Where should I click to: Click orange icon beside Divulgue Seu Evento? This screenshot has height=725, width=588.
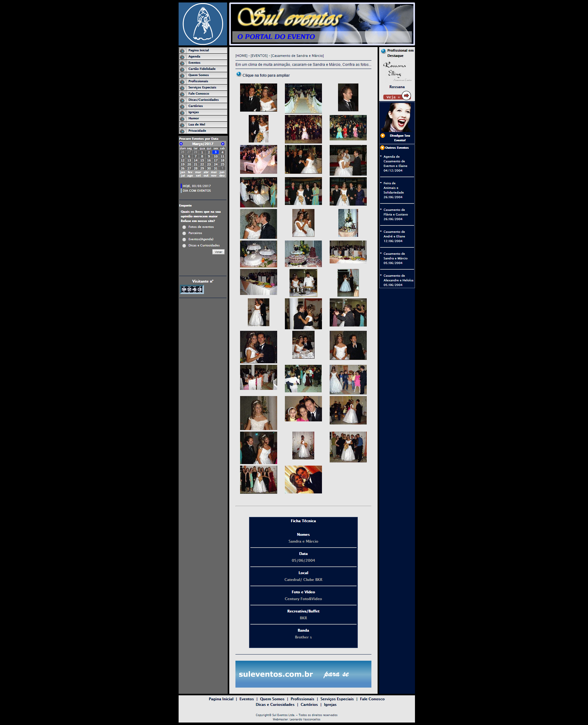pyautogui.click(x=383, y=136)
